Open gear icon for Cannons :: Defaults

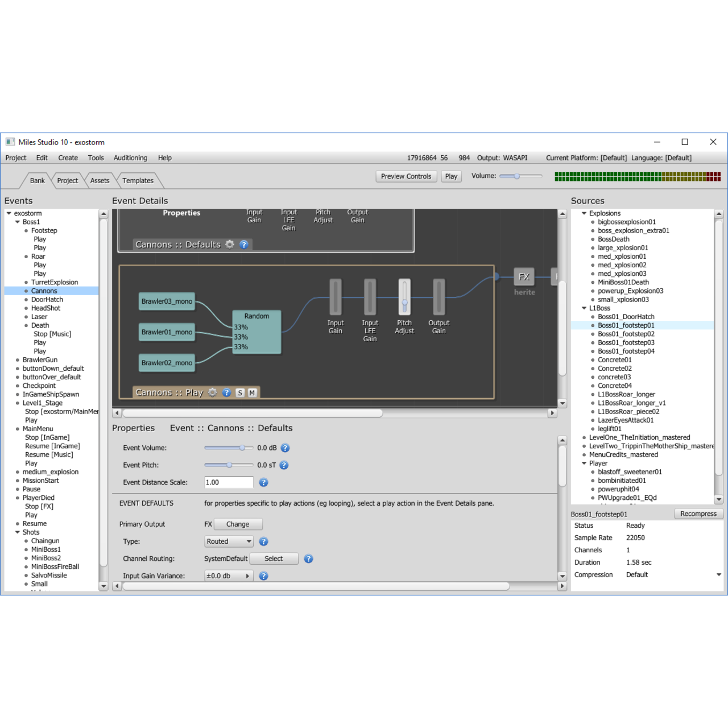(230, 245)
